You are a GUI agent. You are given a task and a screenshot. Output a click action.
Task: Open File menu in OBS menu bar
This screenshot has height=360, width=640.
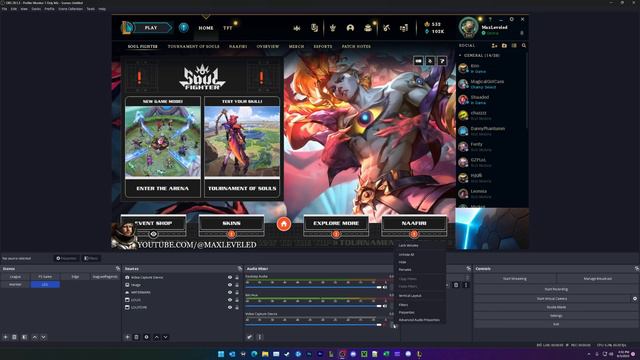point(4,9)
